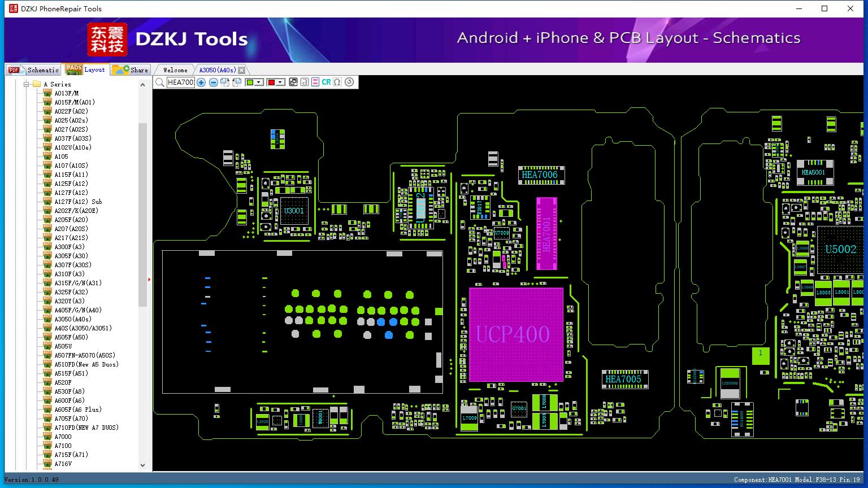The height and width of the screenshot is (488, 868).
Task: Open the red color dropdown
Action: [x=280, y=82]
